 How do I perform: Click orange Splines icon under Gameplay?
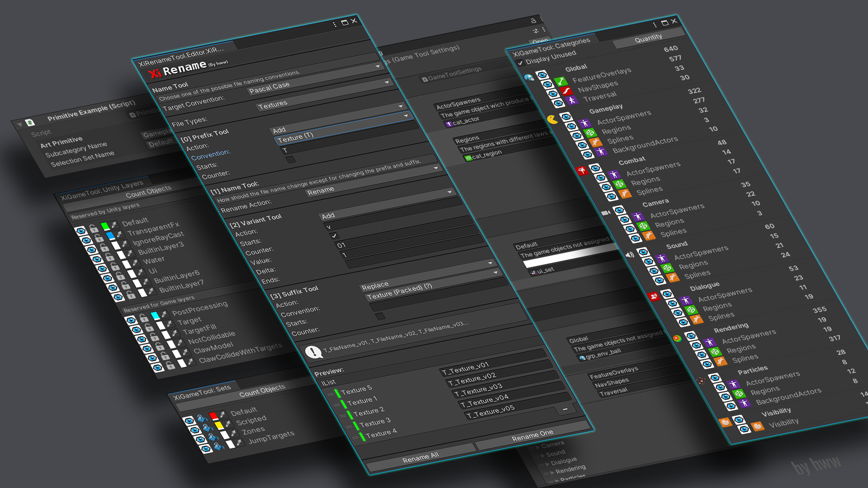point(596,142)
